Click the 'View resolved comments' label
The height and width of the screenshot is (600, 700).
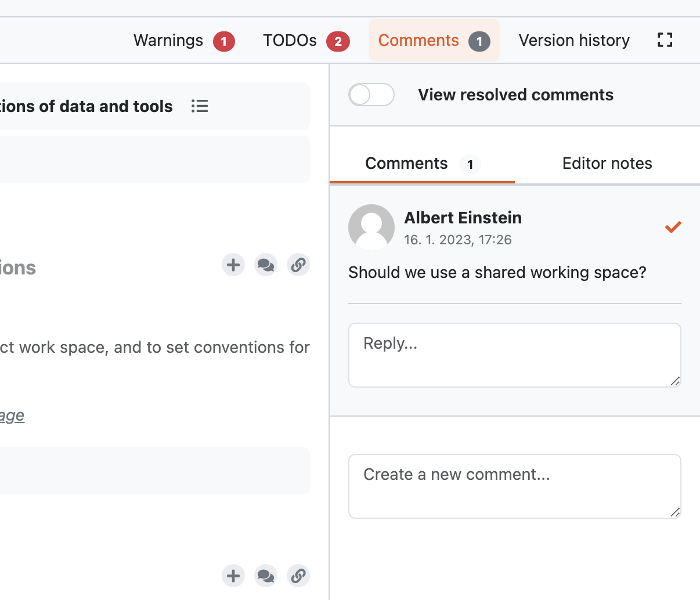[515, 95]
